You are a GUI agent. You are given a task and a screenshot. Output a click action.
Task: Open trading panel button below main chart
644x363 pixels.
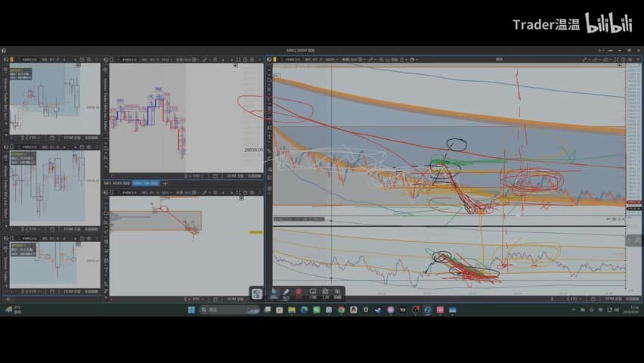(x=633, y=299)
